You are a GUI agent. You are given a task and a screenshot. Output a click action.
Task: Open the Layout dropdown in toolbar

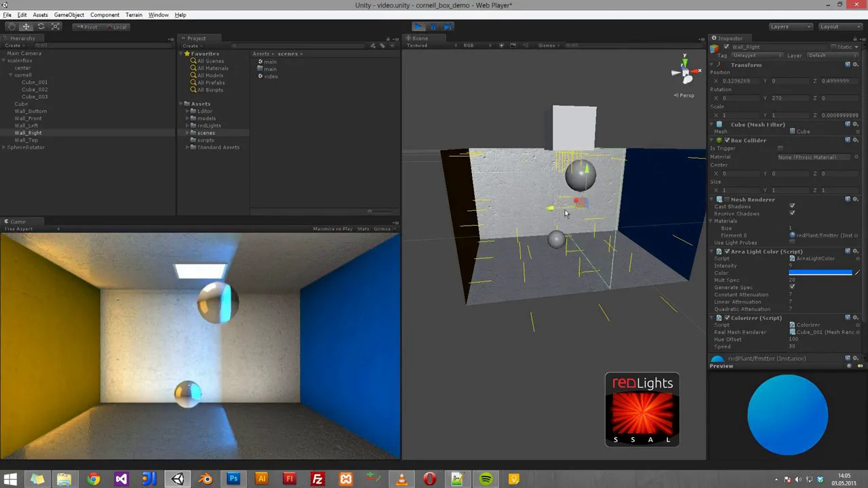(x=840, y=26)
